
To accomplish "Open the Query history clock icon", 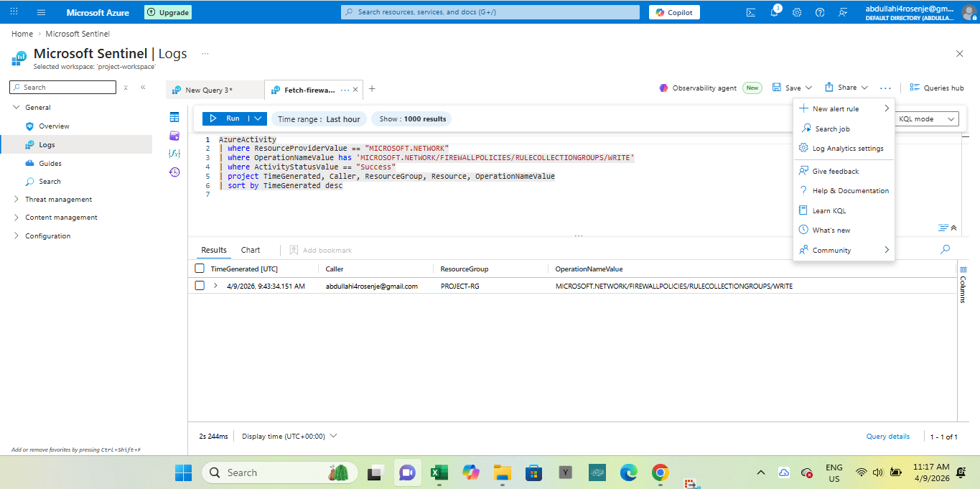I will (x=174, y=172).
